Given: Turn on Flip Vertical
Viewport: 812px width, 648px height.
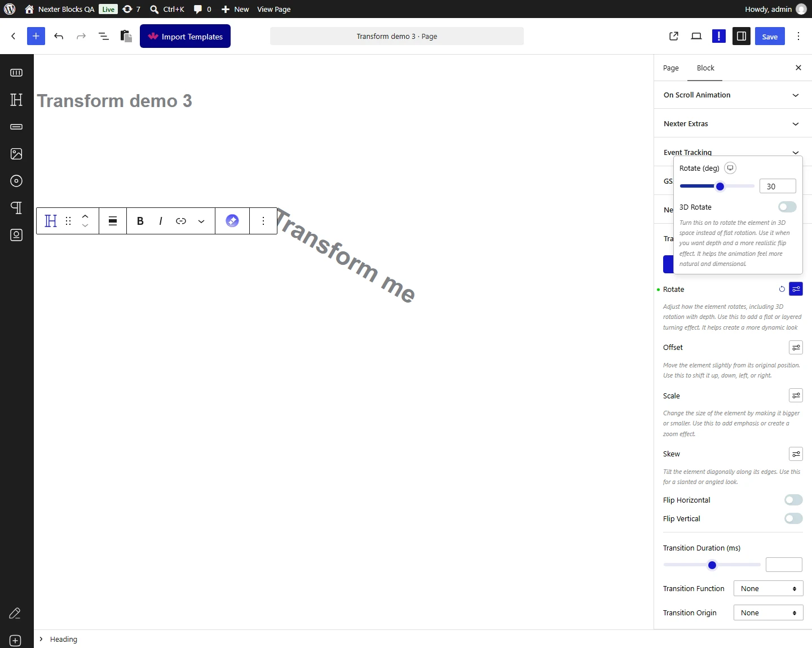Looking at the screenshot, I should (793, 518).
